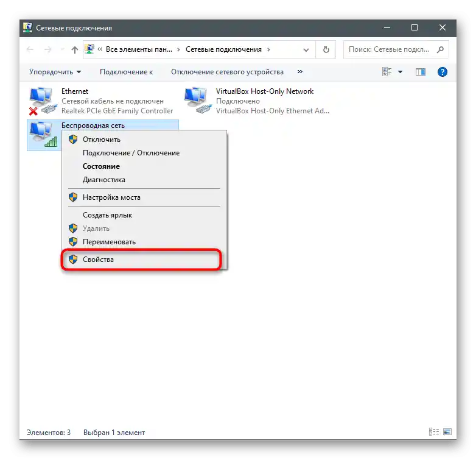Click 'Выбран 1 элемент' in status bar
The height and width of the screenshot is (460, 476).
pos(114,433)
